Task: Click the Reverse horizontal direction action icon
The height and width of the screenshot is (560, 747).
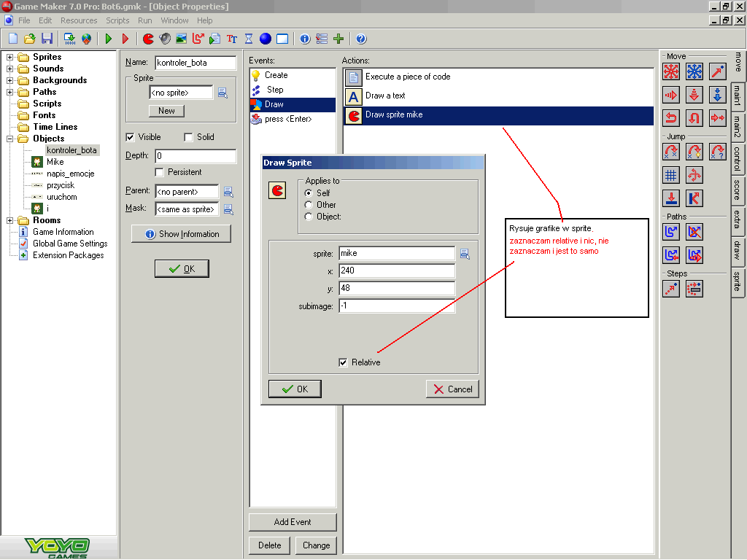Action: (x=671, y=117)
